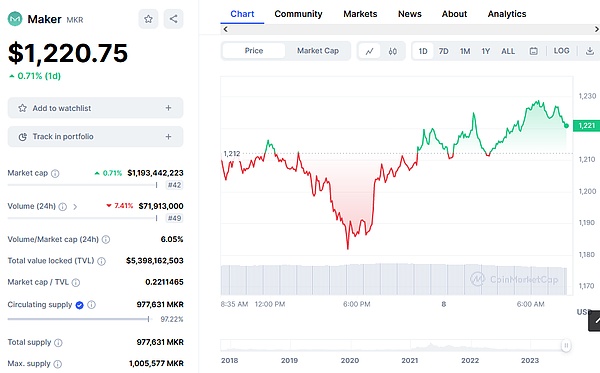
Task: Set chart range to ALL
Action: (x=508, y=51)
